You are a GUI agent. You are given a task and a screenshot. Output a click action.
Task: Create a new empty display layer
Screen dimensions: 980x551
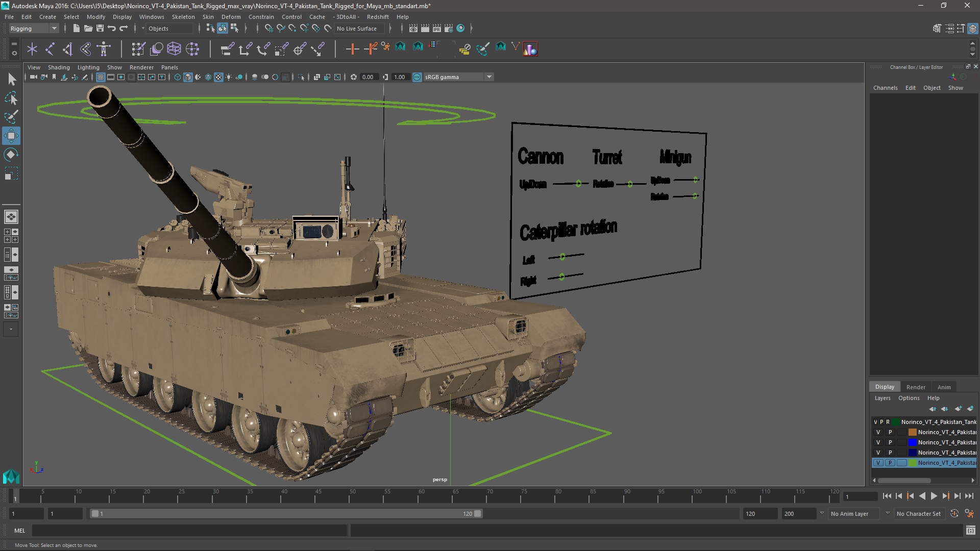[958, 409]
